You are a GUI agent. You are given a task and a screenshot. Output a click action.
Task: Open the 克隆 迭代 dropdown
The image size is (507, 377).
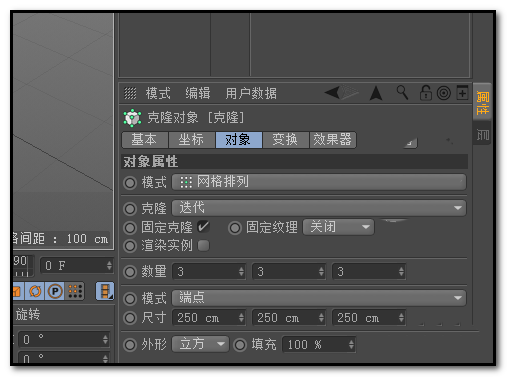(x=319, y=208)
